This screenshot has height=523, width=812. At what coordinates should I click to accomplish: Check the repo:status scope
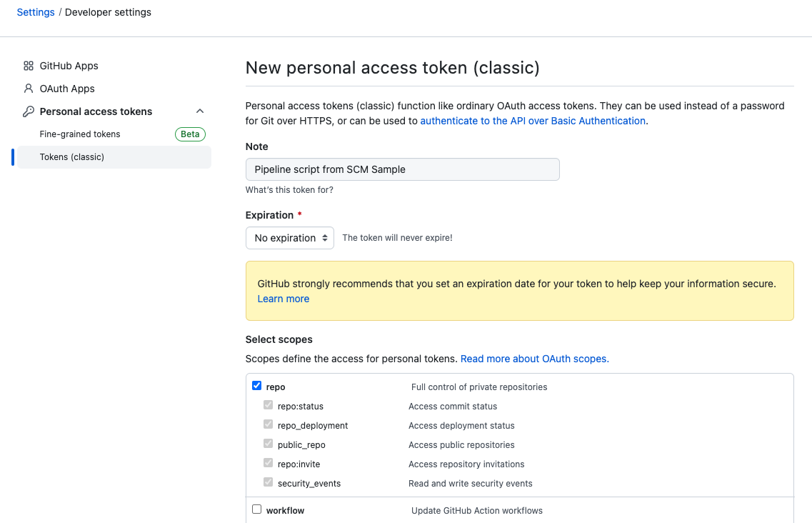268,404
